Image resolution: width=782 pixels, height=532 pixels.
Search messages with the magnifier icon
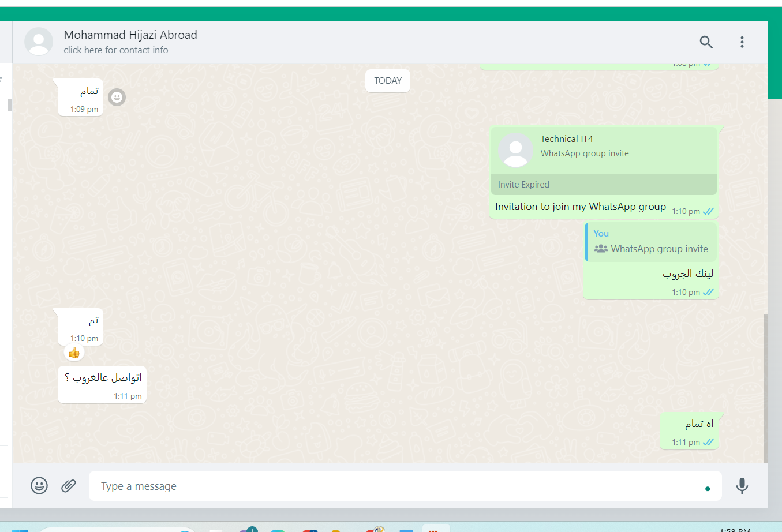pos(706,42)
